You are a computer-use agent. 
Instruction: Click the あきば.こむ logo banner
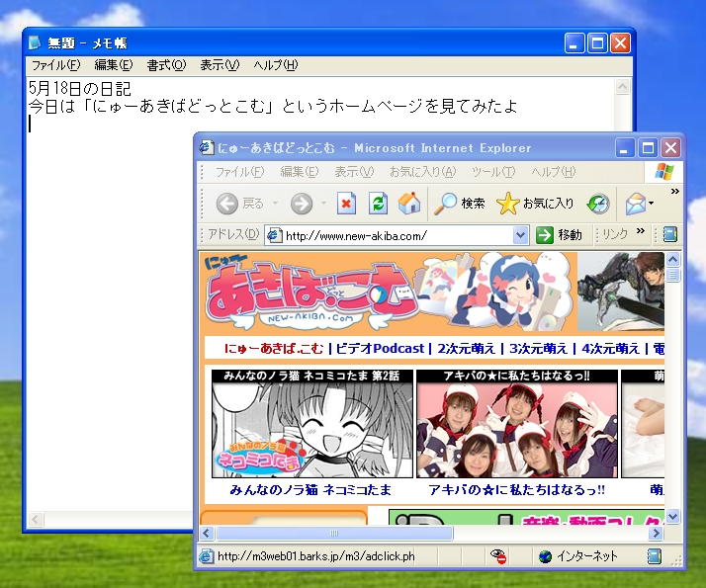coord(310,292)
